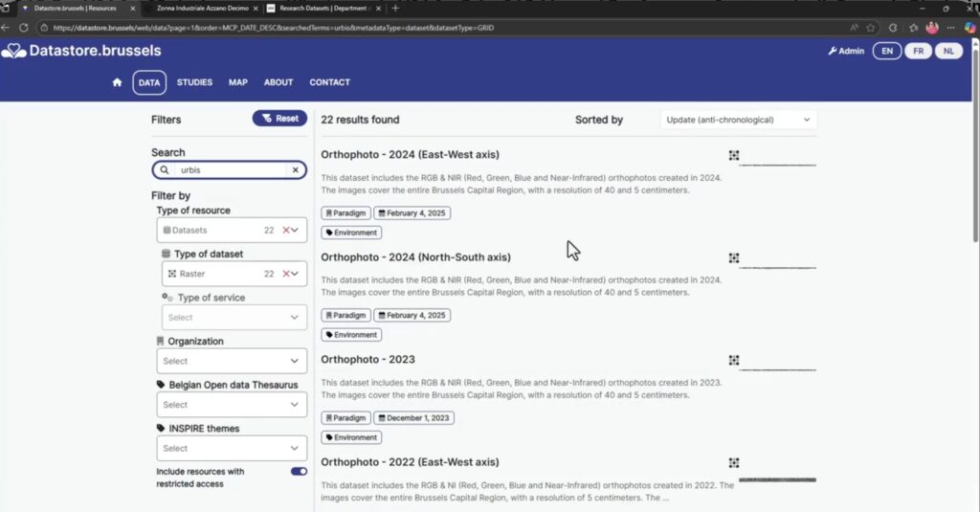Click magnifier icon in search field

pyautogui.click(x=165, y=170)
